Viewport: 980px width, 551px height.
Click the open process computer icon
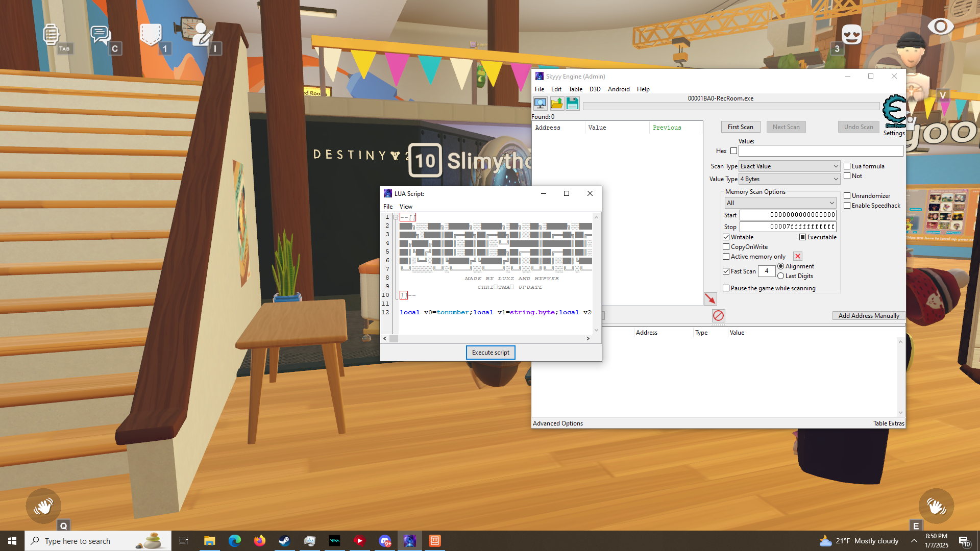tap(540, 104)
